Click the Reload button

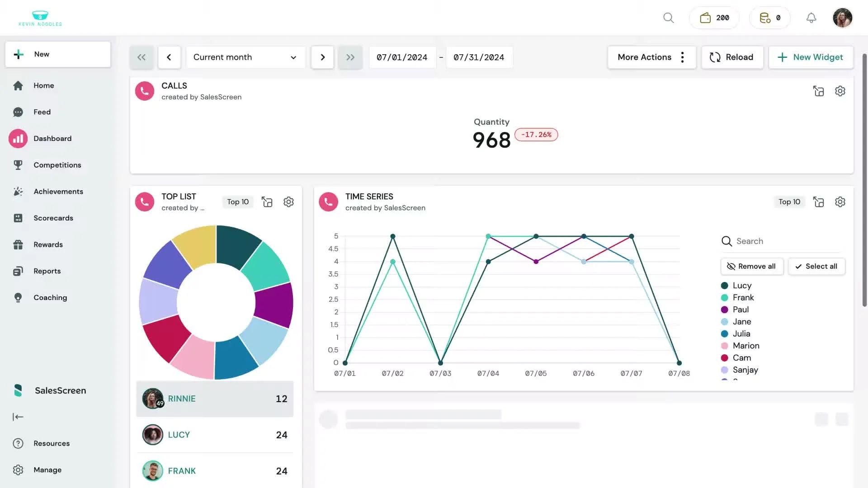coord(731,57)
